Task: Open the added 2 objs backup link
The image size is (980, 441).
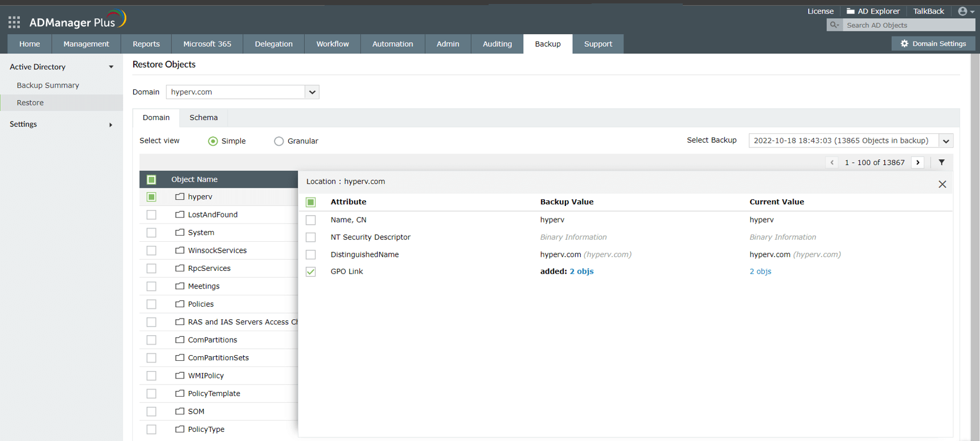Action: pos(581,271)
